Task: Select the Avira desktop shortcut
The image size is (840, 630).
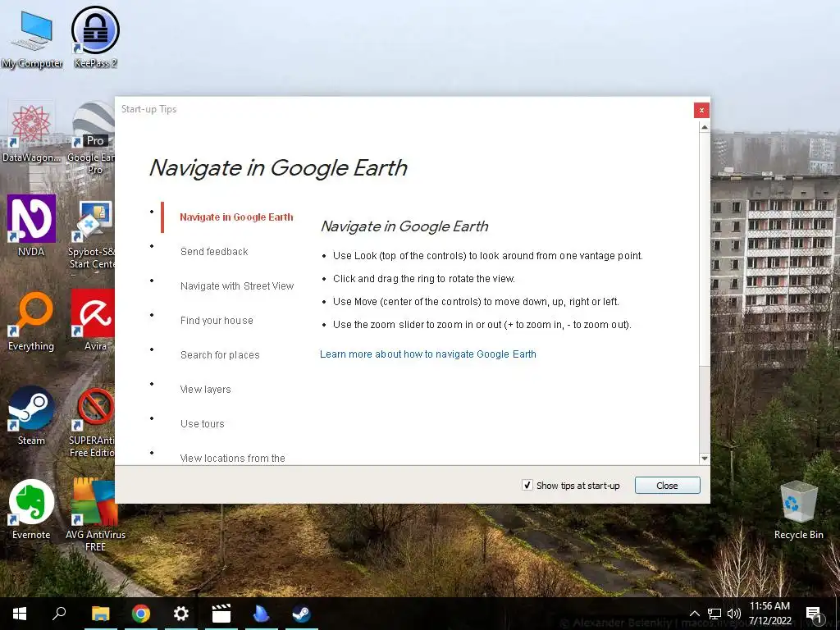Action: pos(94,320)
